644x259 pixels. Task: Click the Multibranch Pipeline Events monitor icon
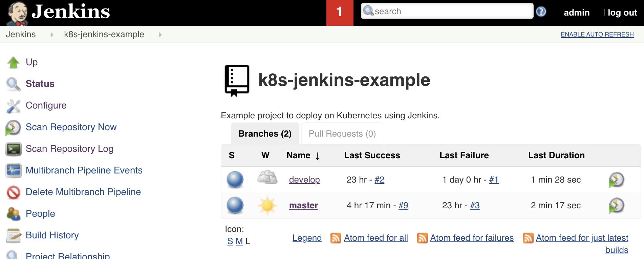pyautogui.click(x=13, y=170)
